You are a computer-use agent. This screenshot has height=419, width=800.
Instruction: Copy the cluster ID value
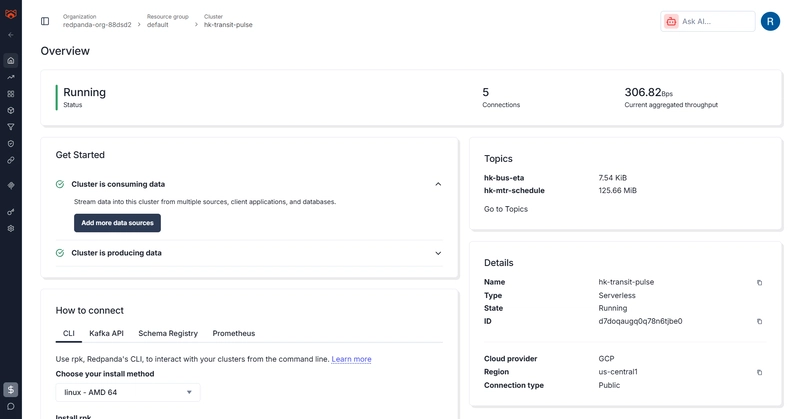759,322
